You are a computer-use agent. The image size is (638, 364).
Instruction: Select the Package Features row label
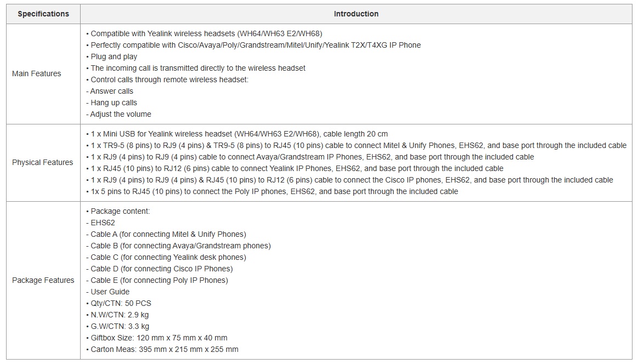click(x=43, y=280)
